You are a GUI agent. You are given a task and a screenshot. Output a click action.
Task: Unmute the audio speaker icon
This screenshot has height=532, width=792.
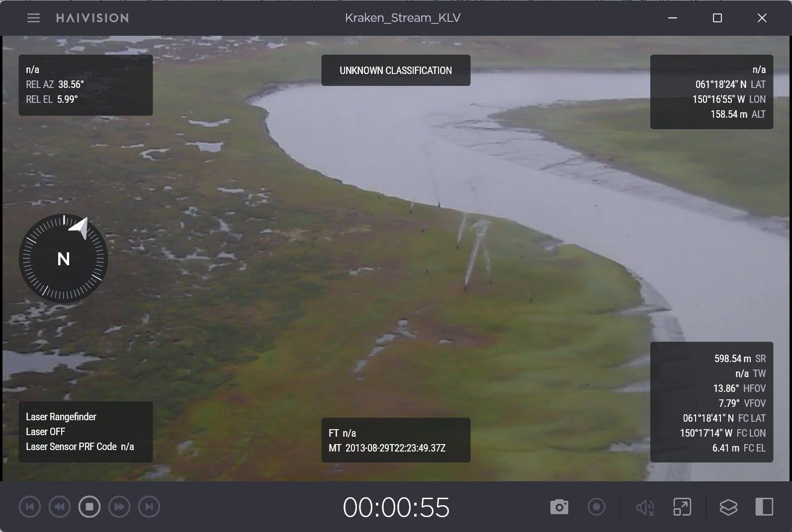[645, 507]
